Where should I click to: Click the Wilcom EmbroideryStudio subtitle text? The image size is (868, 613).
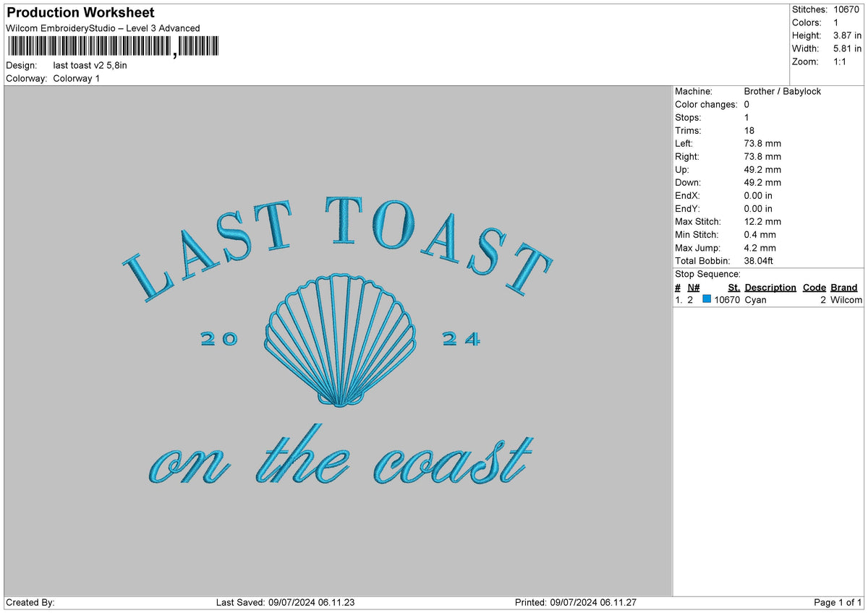coord(101,28)
